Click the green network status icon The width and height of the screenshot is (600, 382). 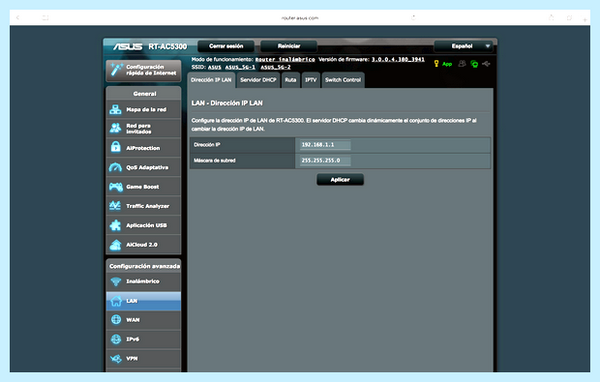474,64
